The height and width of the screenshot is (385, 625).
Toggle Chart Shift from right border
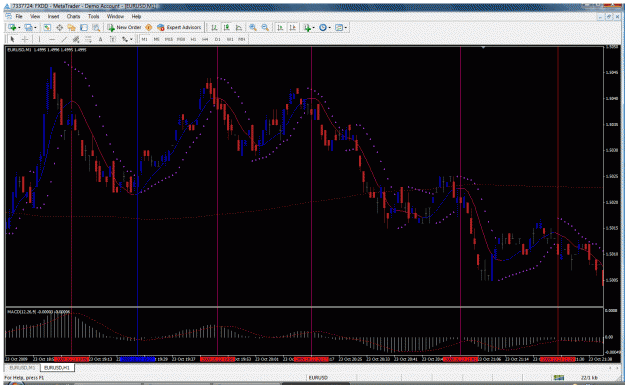coord(293,27)
